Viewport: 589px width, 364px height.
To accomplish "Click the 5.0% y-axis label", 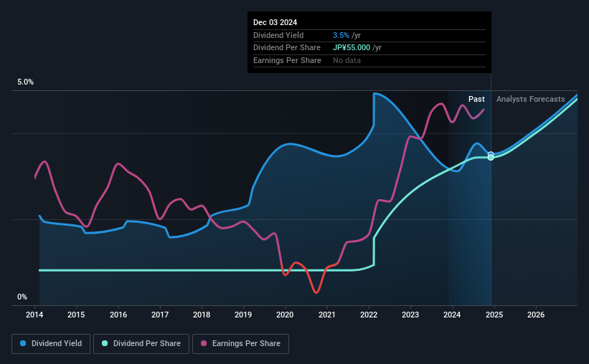I will (25, 82).
